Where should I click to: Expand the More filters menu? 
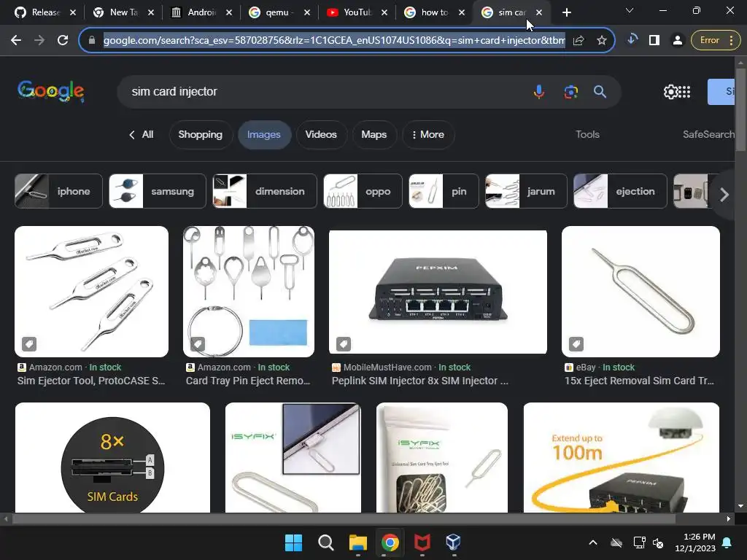coord(428,135)
